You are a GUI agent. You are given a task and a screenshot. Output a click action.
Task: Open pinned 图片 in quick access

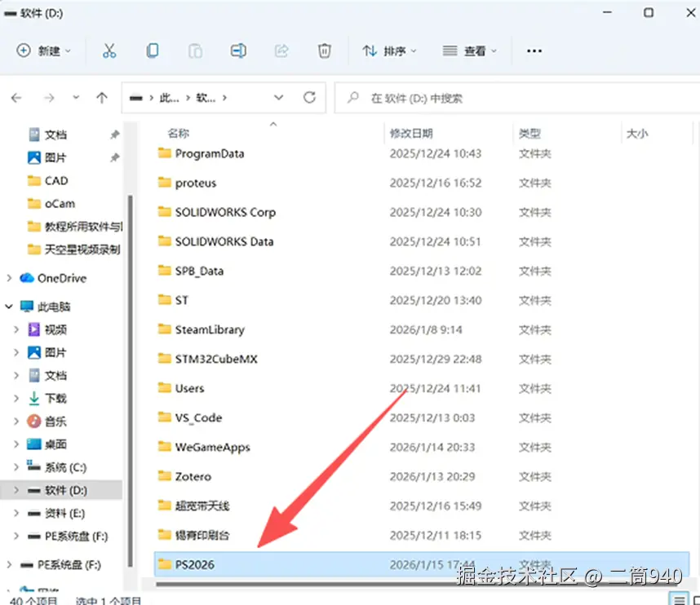click(55, 157)
